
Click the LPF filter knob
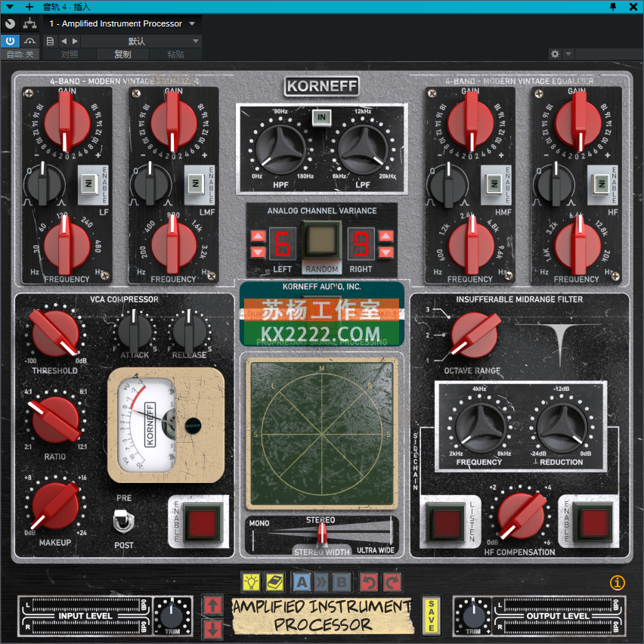363,148
